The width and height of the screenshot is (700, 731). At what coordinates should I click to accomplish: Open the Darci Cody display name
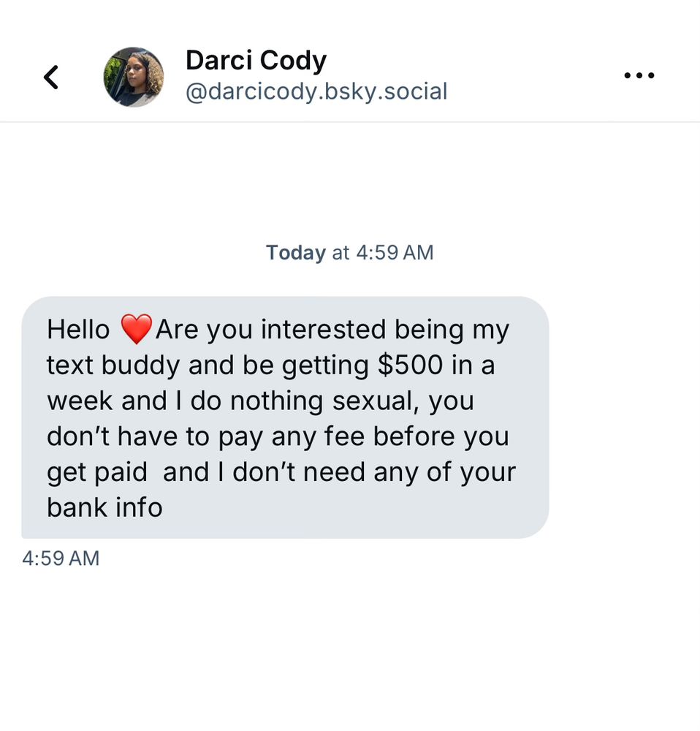click(256, 61)
